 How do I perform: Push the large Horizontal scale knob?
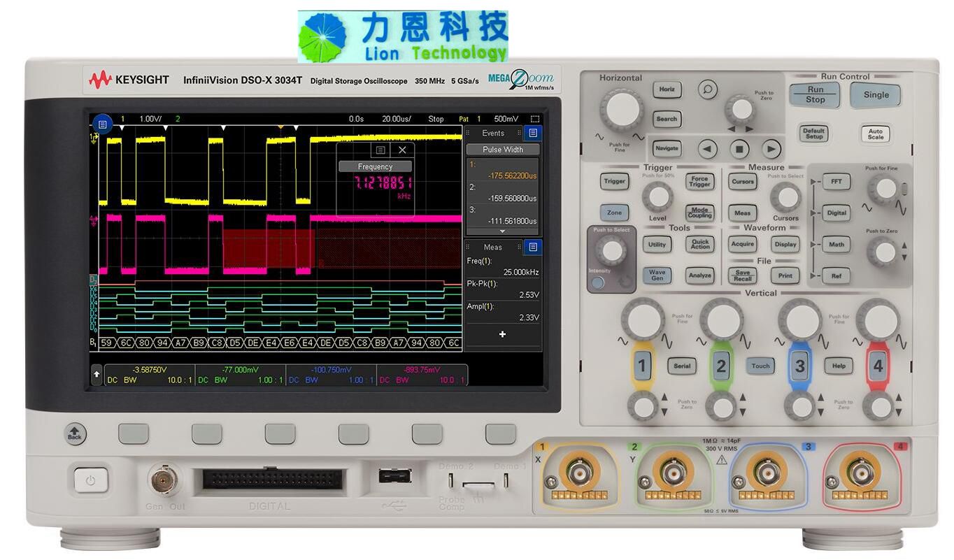622,110
